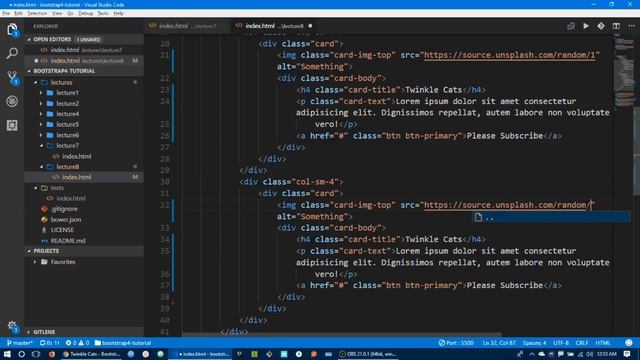Open the Tasks menu
This screenshot has width=640, height=360.
[103, 13]
